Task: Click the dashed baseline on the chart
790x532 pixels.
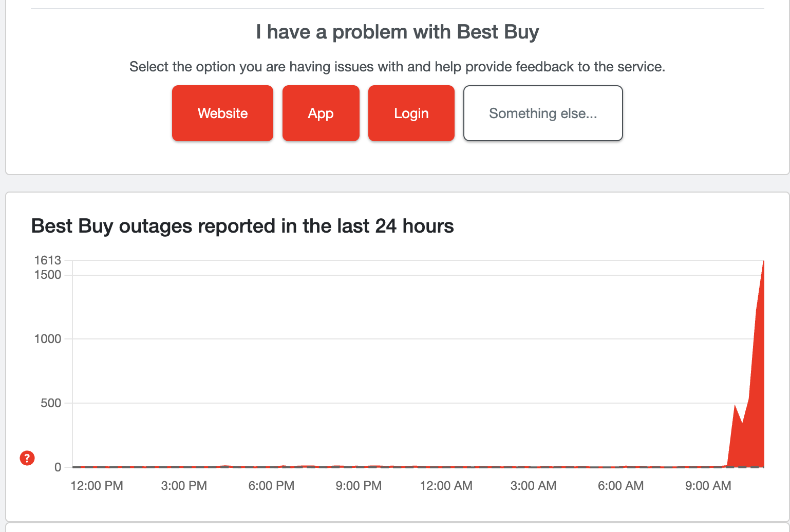Action: 360,467
